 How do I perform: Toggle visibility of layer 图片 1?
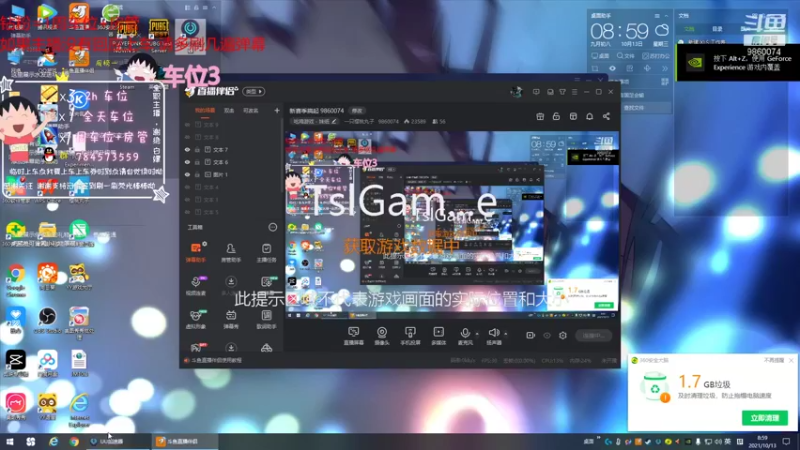(x=187, y=174)
